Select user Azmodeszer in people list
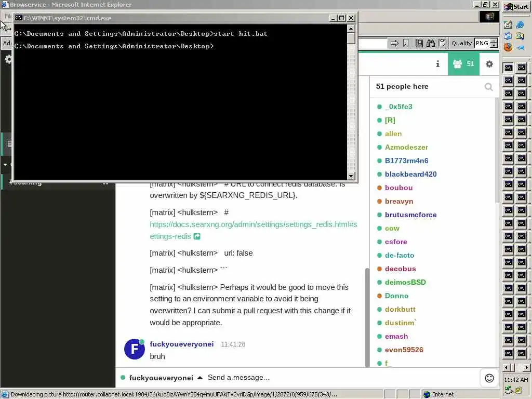This screenshot has width=532, height=399. coord(406,147)
